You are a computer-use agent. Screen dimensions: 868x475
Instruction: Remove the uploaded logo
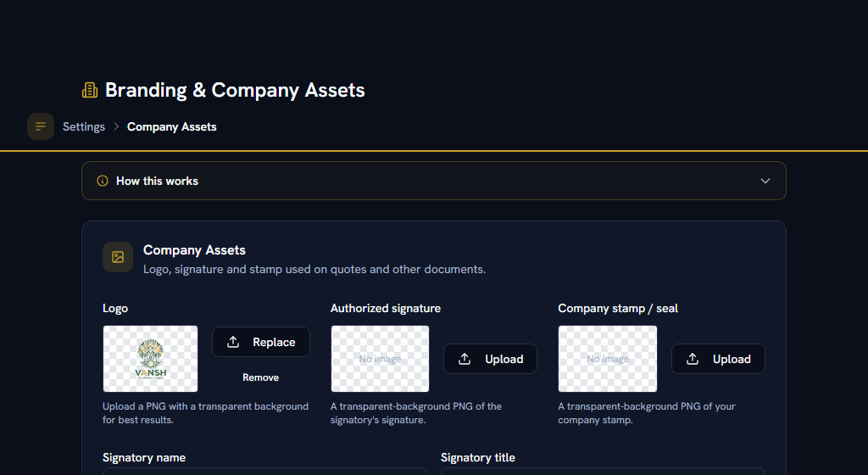260,377
